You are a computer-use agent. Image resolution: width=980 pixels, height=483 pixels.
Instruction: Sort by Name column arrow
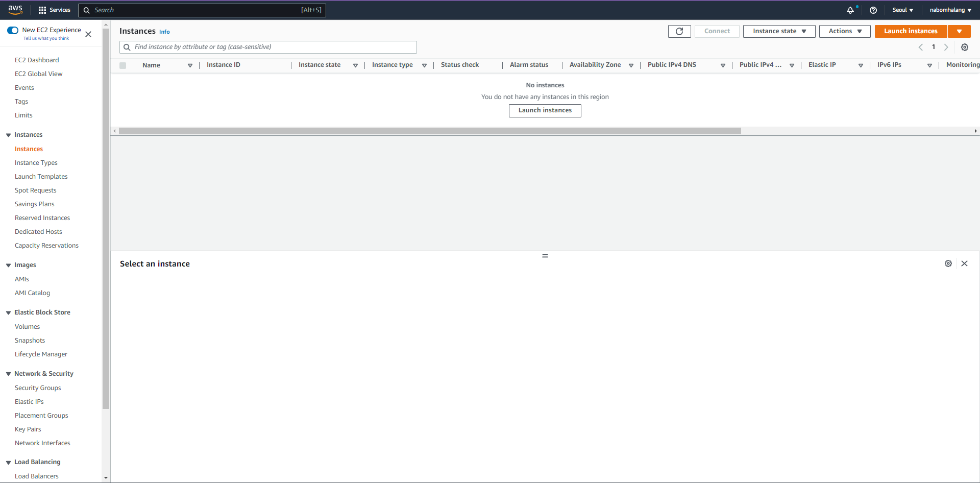tap(190, 65)
